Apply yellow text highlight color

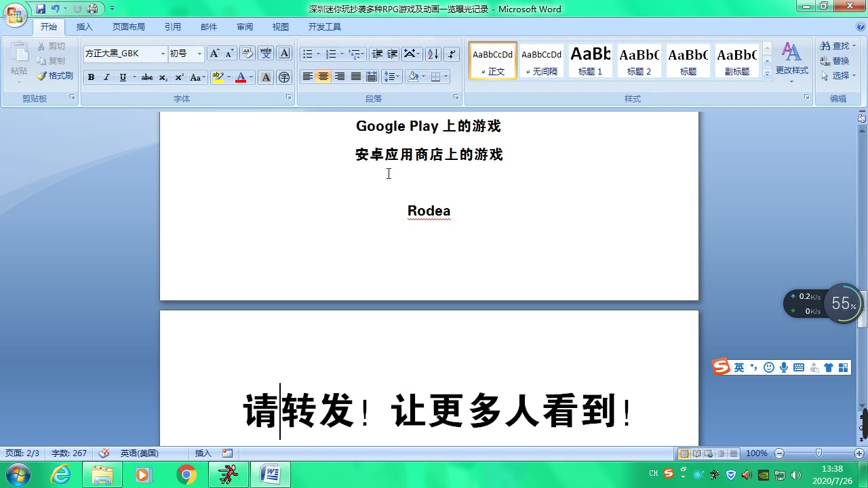218,77
